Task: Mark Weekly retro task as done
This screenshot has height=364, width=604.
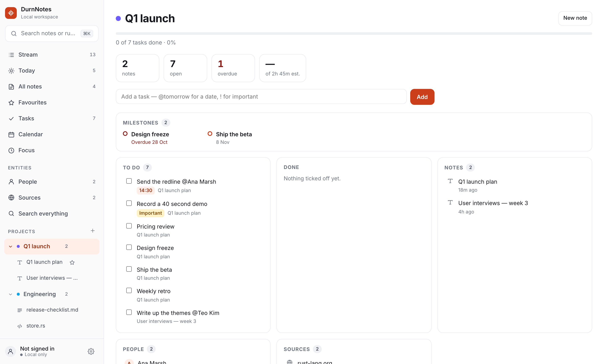Action: (x=129, y=290)
